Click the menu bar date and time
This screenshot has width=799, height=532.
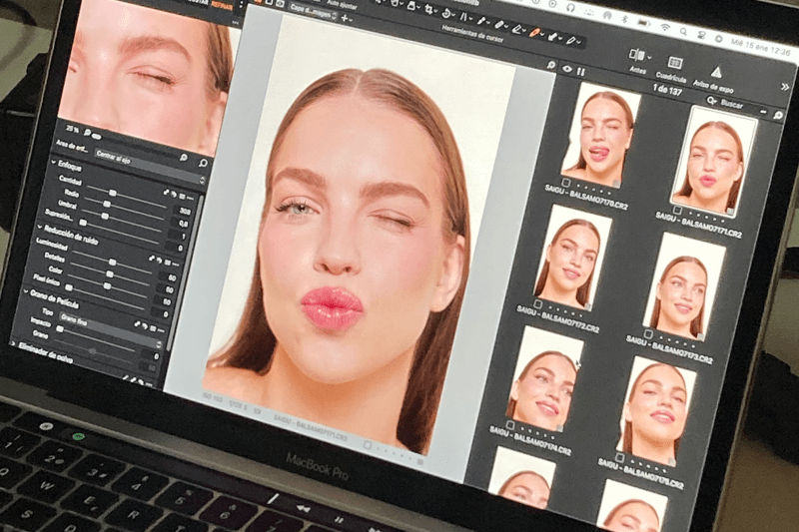point(760,46)
